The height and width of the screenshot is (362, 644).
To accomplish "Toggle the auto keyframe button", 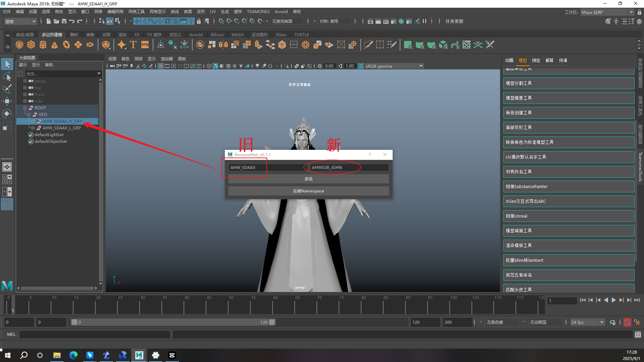I will 627,322.
